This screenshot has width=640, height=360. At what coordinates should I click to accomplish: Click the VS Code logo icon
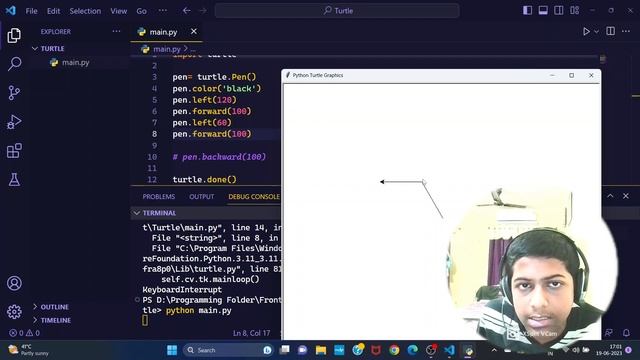coord(11,11)
